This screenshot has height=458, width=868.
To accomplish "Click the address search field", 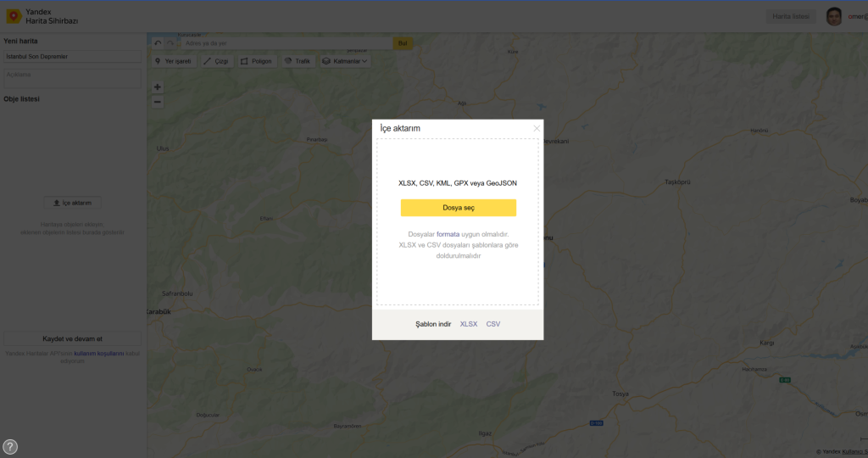I will click(287, 43).
